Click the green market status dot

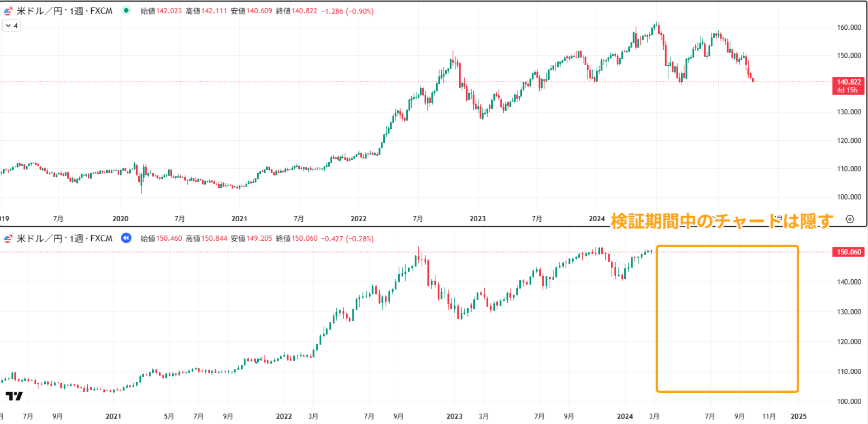126,10
